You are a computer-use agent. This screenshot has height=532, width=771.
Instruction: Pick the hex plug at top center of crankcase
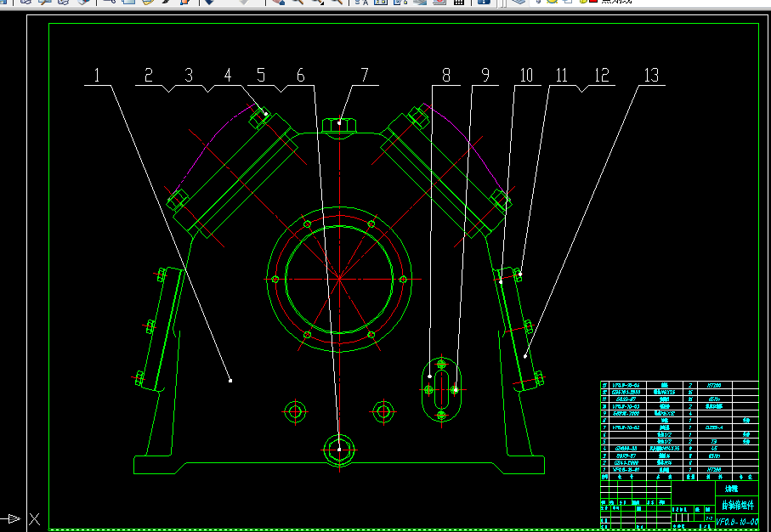click(x=339, y=126)
